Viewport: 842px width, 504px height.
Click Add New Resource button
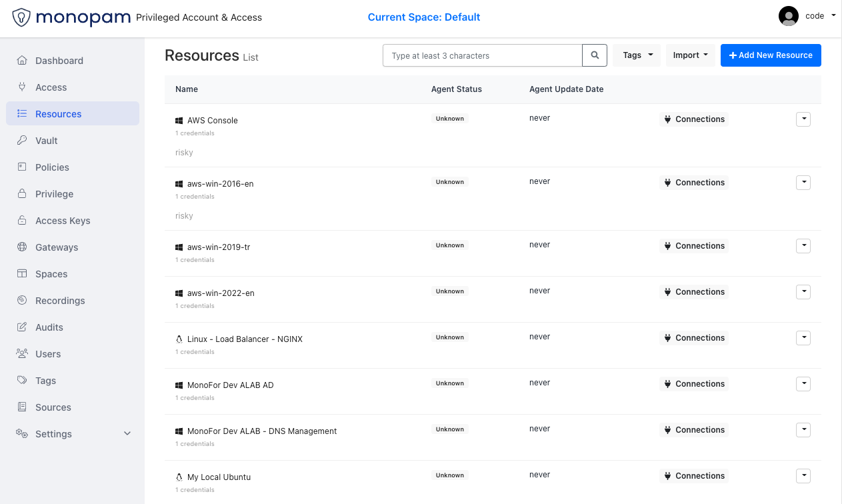click(x=771, y=55)
